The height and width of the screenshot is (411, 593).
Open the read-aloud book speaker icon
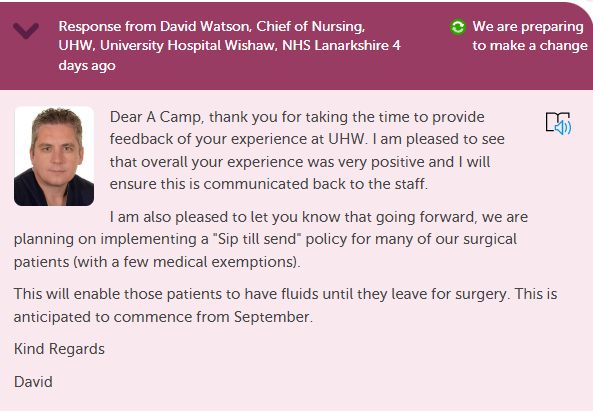click(x=558, y=123)
